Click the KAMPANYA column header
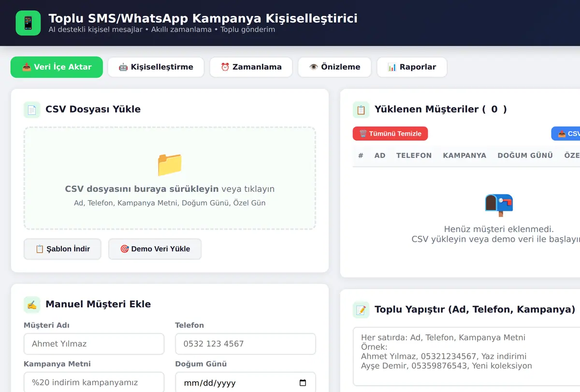This screenshot has height=392, width=580. [x=464, y=156]
